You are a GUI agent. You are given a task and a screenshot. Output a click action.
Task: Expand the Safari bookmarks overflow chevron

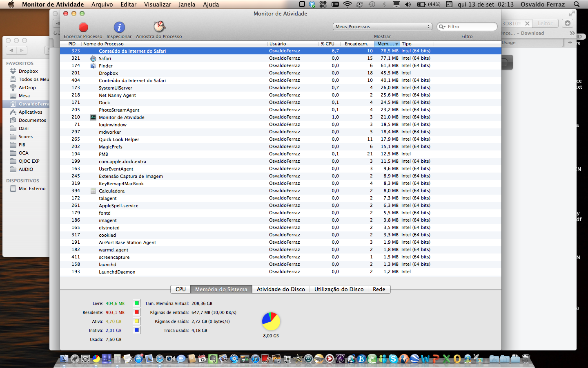point(572,33)
